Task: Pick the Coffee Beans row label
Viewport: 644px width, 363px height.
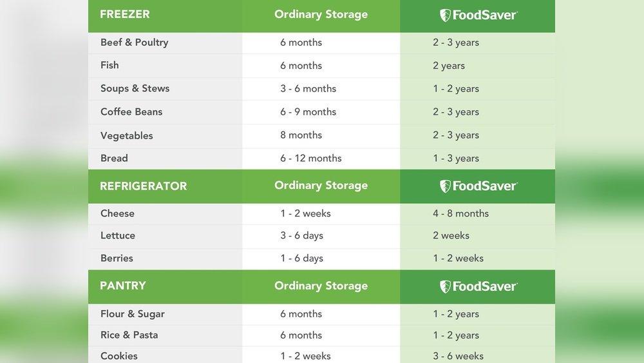Action: (x=131, y=112)
